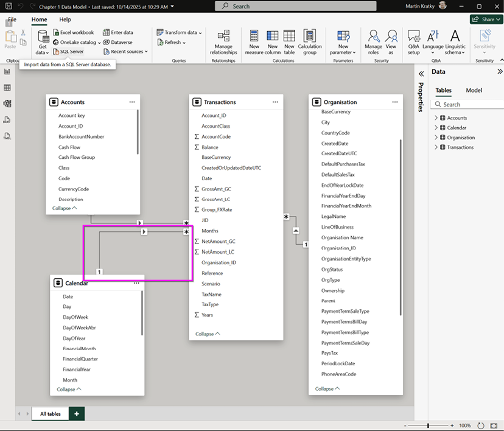Open Manage roles
The width and height of the screenshot is (504, 431).
373,40
